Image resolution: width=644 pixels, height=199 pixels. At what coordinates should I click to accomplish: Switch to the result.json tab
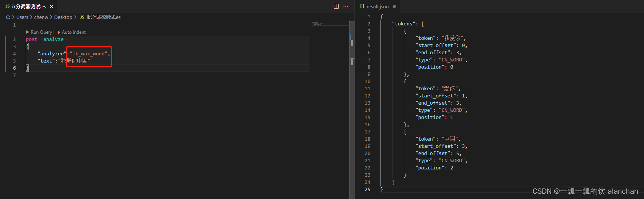tap(378, 6)
